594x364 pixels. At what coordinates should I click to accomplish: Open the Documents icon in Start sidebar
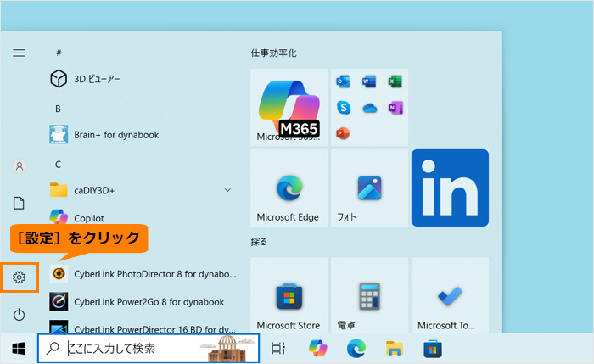pyautogui.click(x=19, y=203)
